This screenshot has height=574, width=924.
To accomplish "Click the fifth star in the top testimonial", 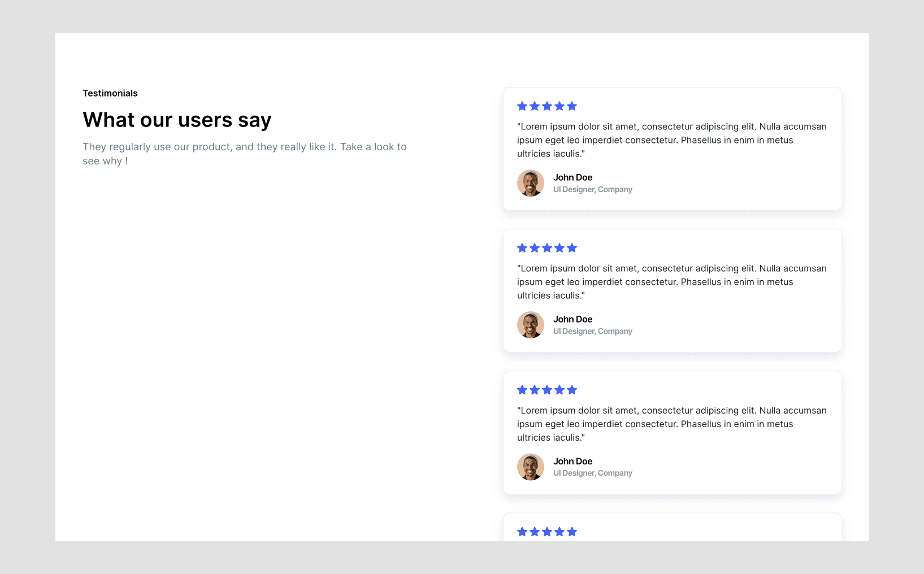I will (572, 106).
